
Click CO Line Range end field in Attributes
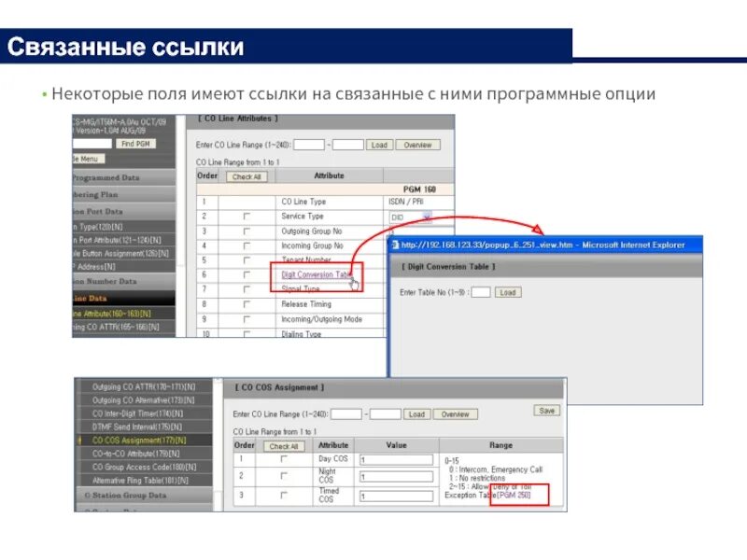tap(347, 145)
